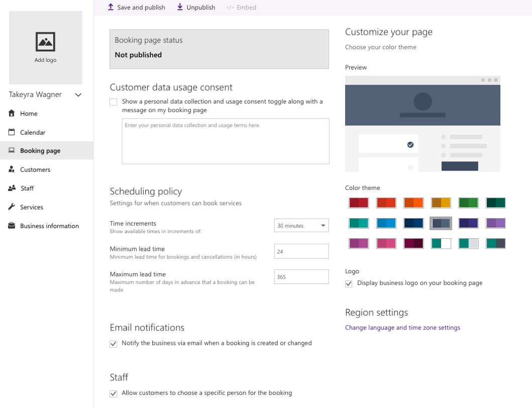Click the Minimum lead time field
The height and width of the screenshot is (408, 532).
point(301,251)
